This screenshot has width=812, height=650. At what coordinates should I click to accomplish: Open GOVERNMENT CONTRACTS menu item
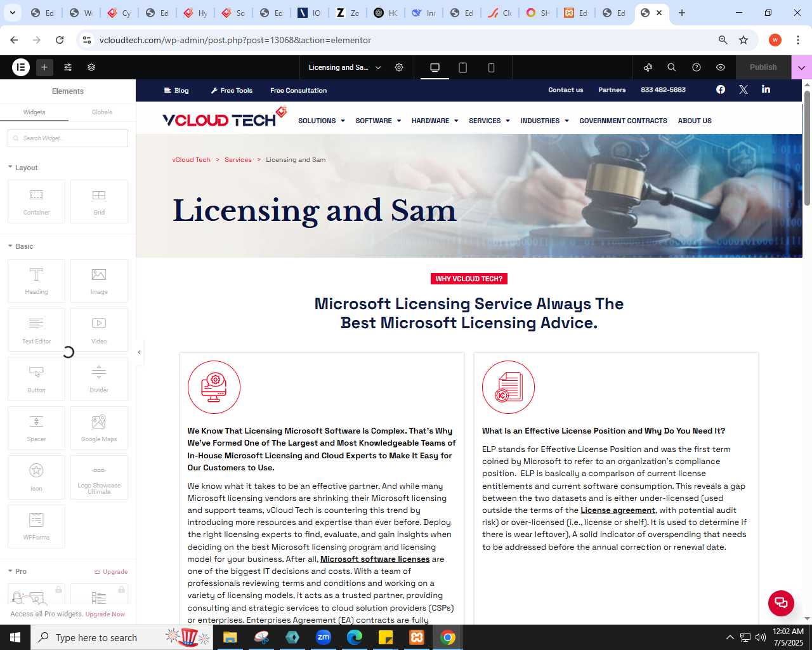click(623, 121)
